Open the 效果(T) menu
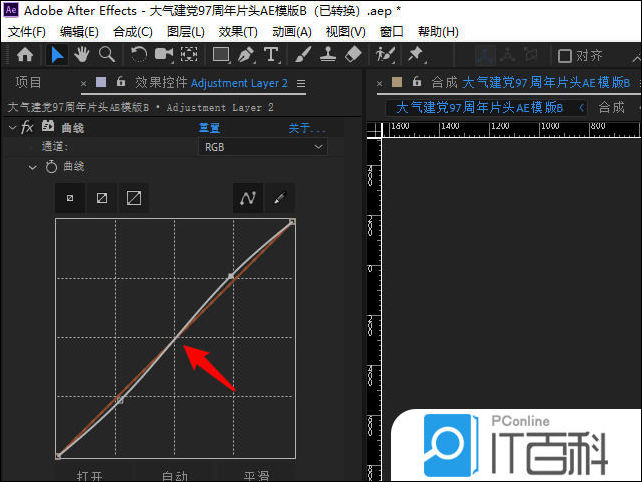This screenshot has width=642, height=482. pyautogui.click(x=238, y=32)
